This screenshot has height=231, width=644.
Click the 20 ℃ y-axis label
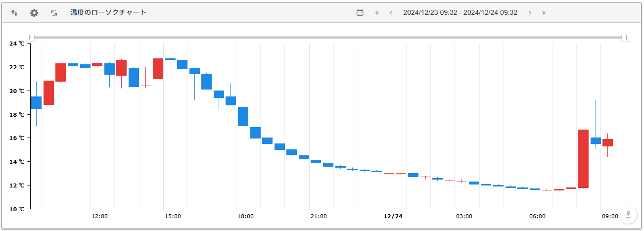[x=17, y=91]
